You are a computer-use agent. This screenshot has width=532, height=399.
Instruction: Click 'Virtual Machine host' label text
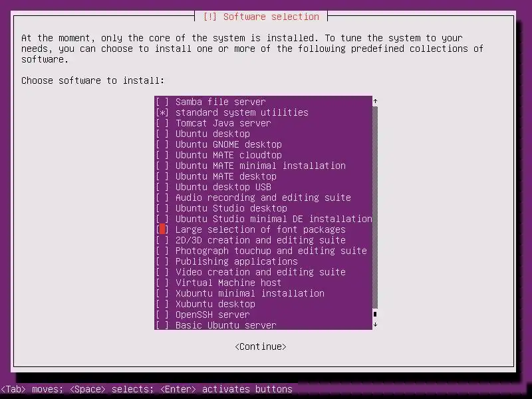click(x=228, y=283)
